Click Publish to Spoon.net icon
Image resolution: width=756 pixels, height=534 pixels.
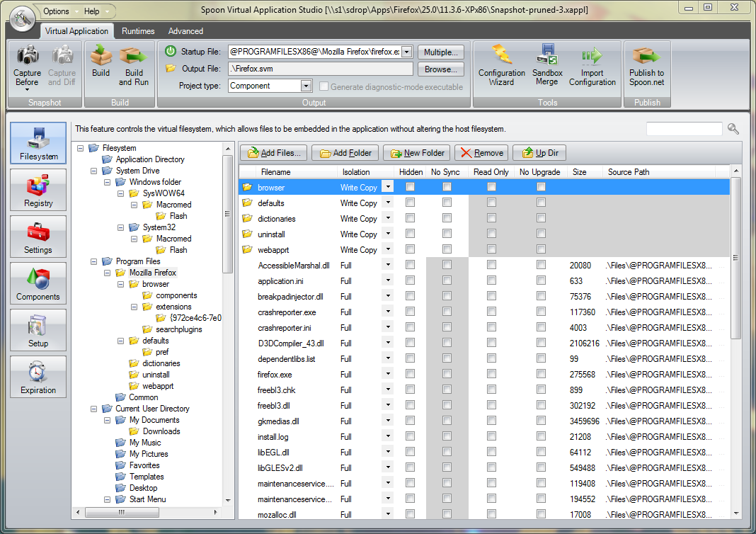coord(646,55)
